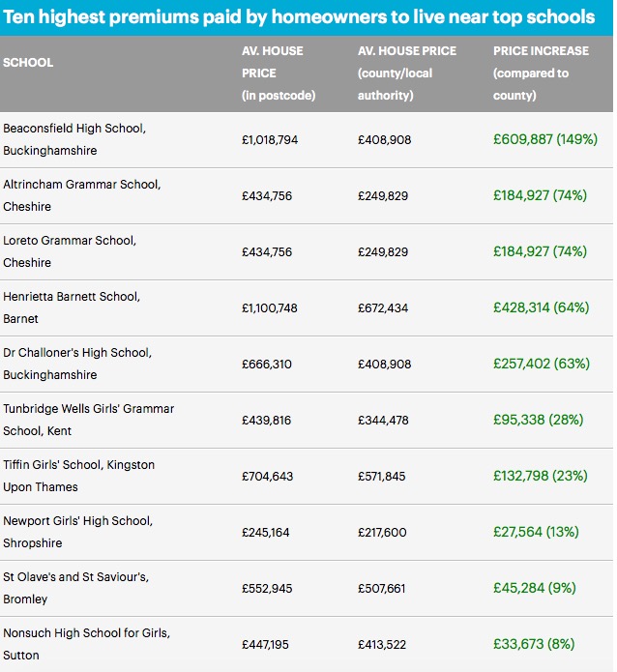Click Tunbridge Wells Girls' Grammar School
This screenshot has height=672, width=617.
[88, 420]
